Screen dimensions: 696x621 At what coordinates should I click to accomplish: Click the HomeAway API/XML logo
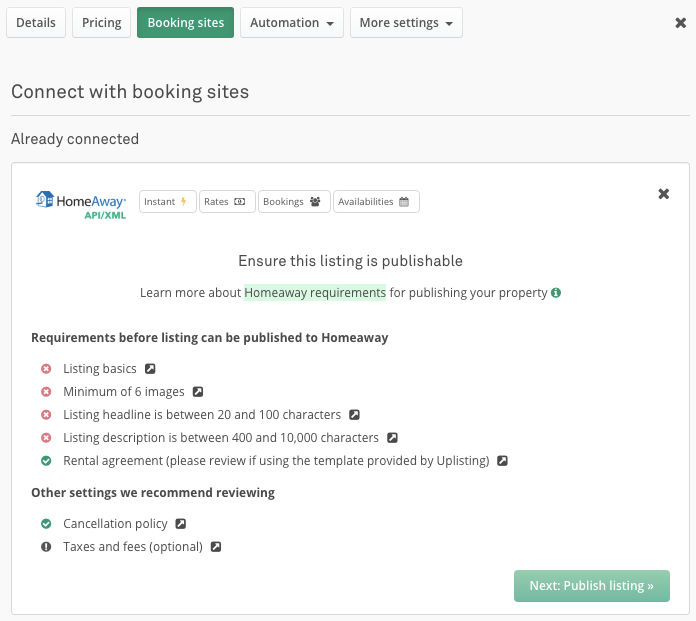80,203
